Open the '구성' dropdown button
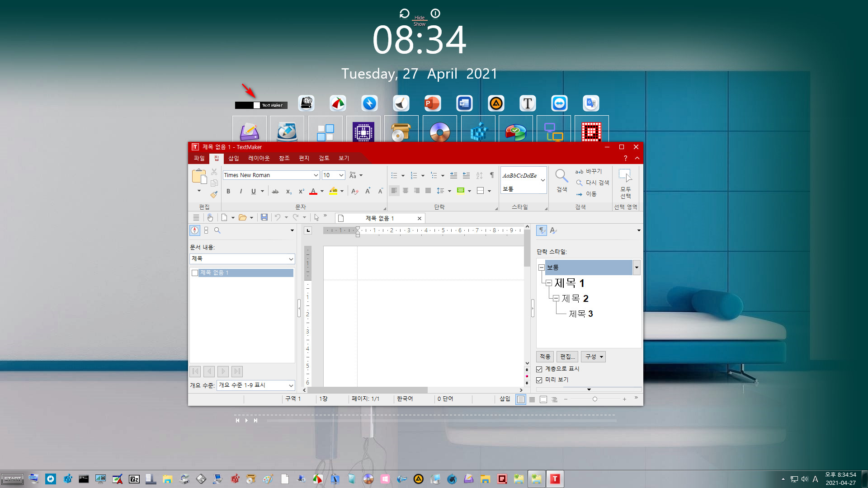This screenshot has height=488, width=868. pyautogui.click(x=594, y=357)
